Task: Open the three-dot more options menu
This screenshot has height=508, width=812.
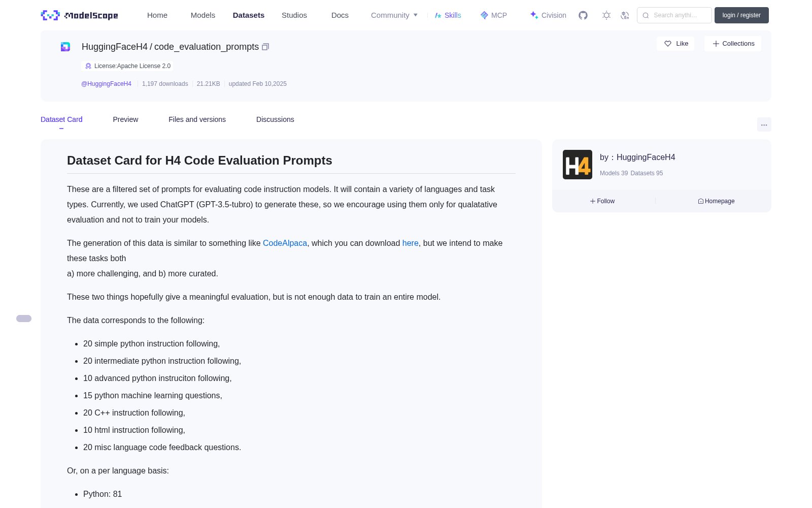Action: tap(764, 124)
